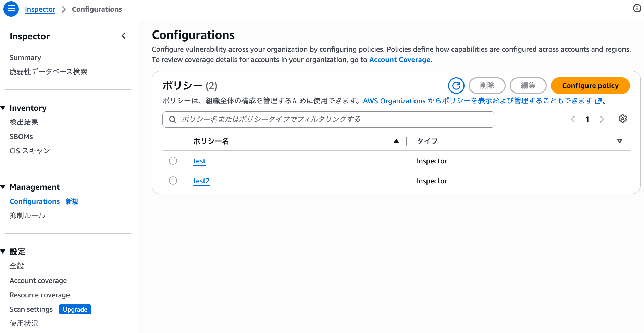Sort by ポリシー名 ascending arrow
The image size is (644, 333).
396,141
